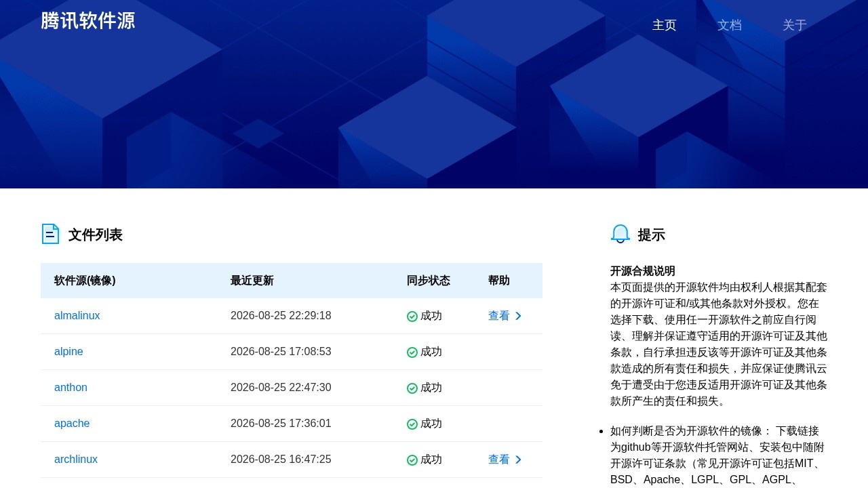
Task: Click the 同步状态 column header
Action: pyautogui.click(x=429, y=281)
